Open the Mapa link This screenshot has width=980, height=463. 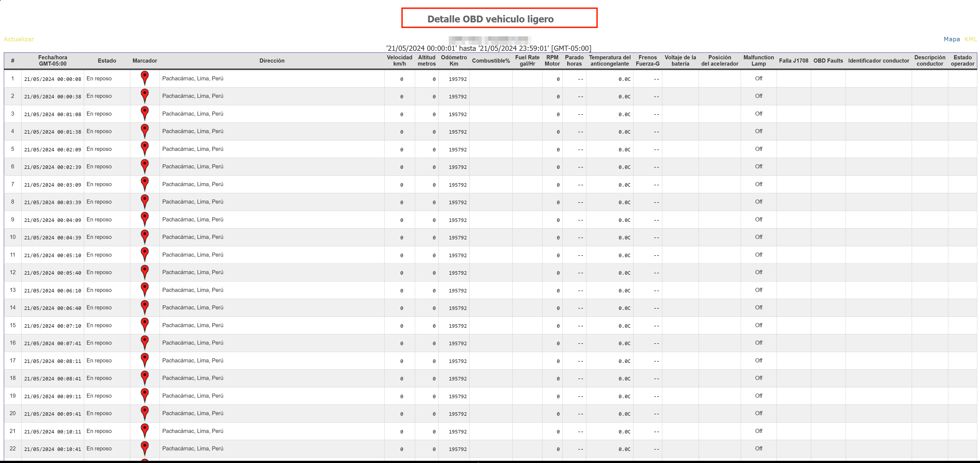952,39
